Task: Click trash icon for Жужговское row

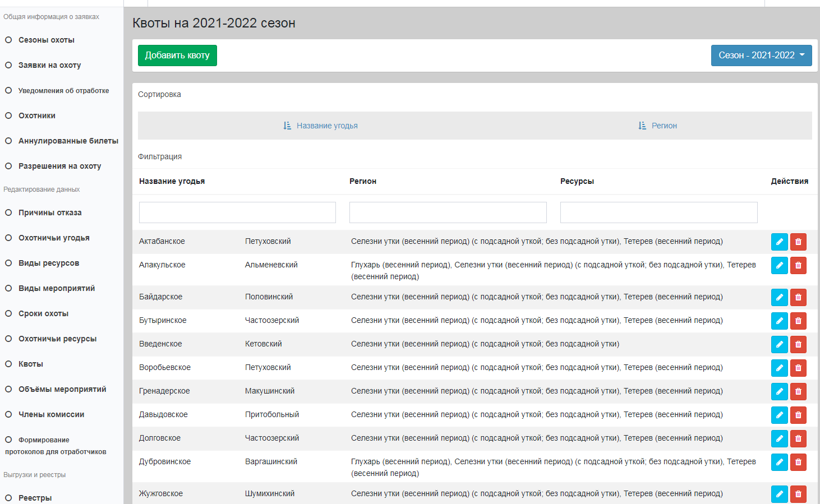Action: (x=798, y=494)
